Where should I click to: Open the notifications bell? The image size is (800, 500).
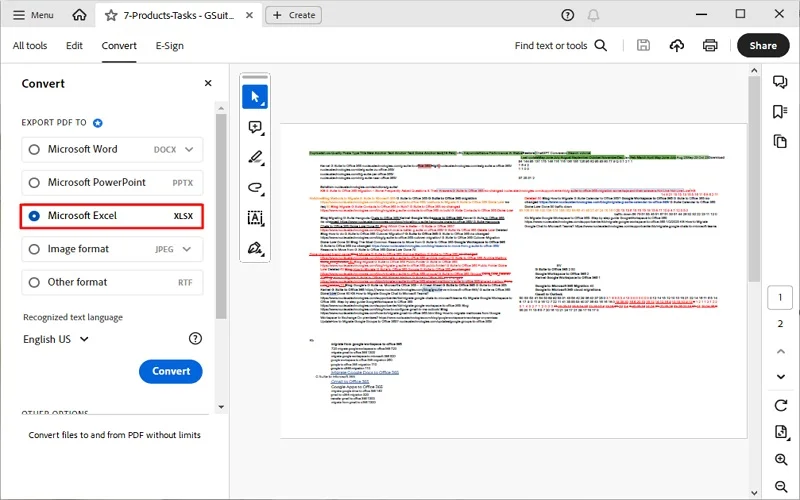click(x=593, y=15)
